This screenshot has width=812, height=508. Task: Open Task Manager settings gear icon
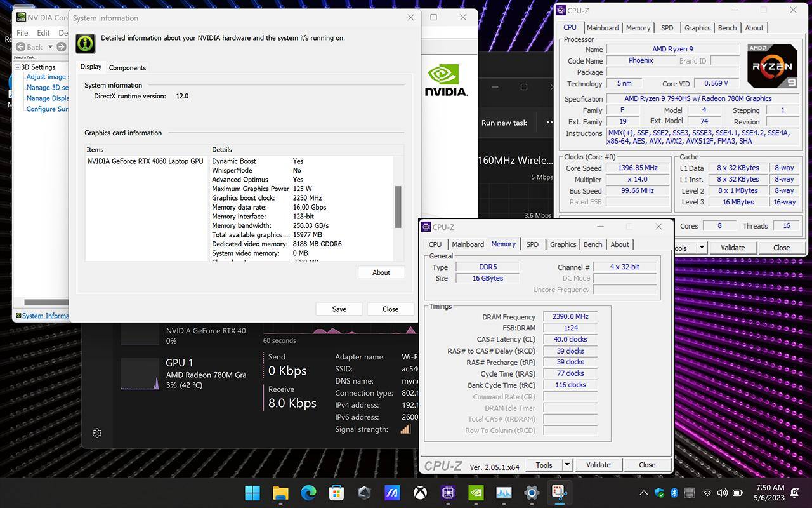pos(97,433)
